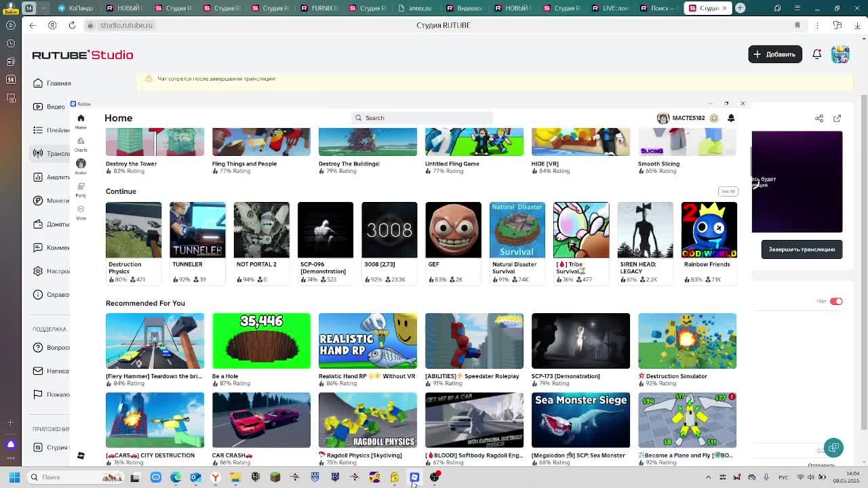Open the Windows Start menu

coord(14,477)
